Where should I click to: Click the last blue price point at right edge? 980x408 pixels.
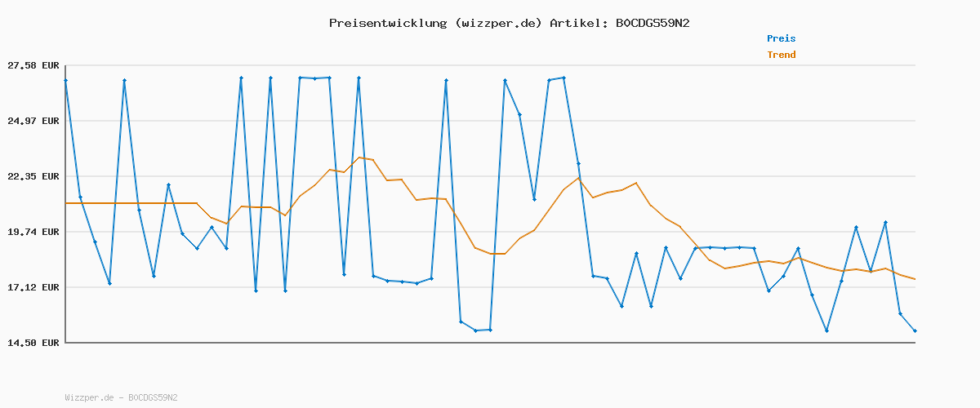(x=915, y=330)
